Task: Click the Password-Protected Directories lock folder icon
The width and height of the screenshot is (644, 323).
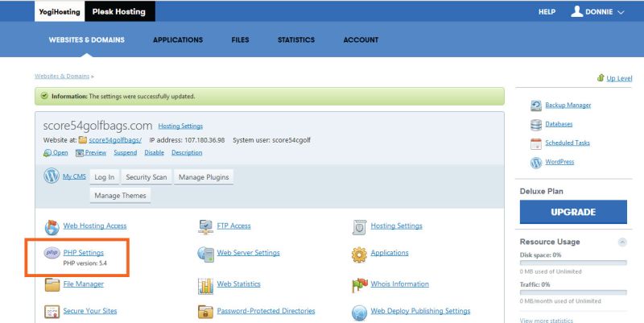Action: point(205,312)
